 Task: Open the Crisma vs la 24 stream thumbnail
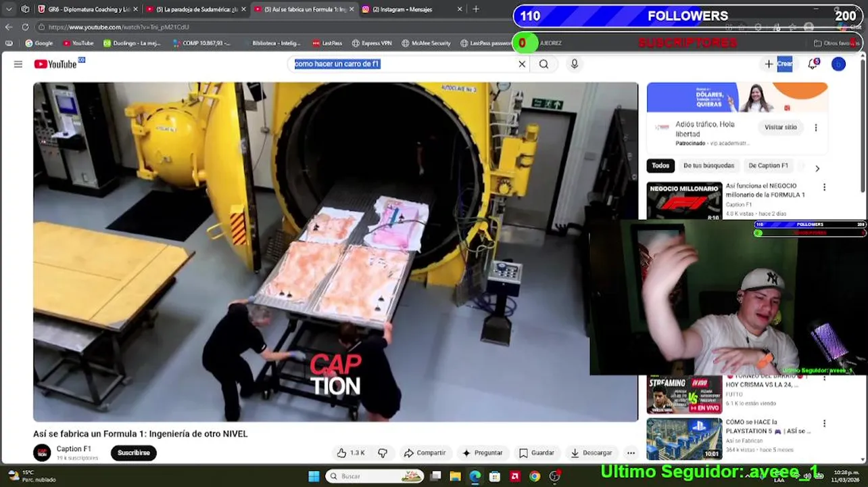pos(684,394)
